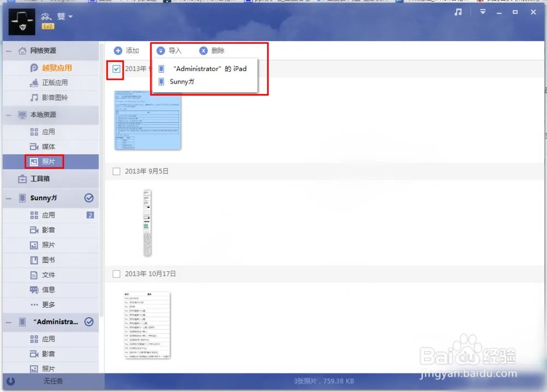Select the 10月17日 photo thumbnail
547x392 pixels.
147,325
